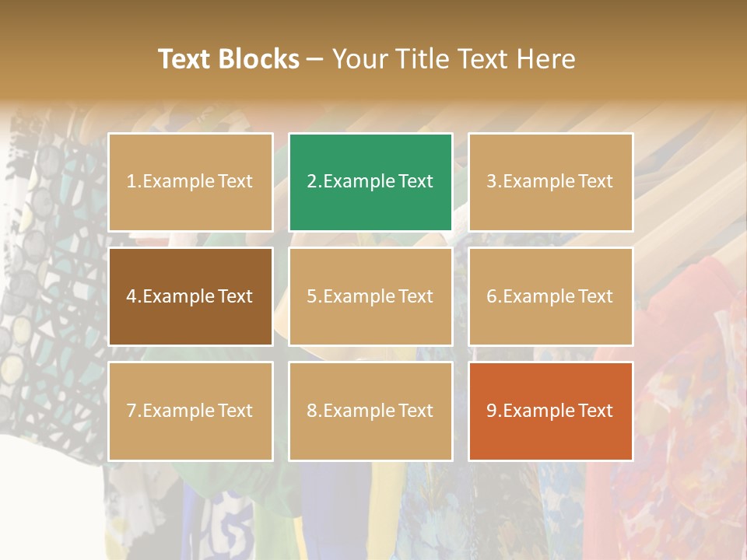
Task: Click "Your Title Text Here" in the title
Action: coord(454,59)
